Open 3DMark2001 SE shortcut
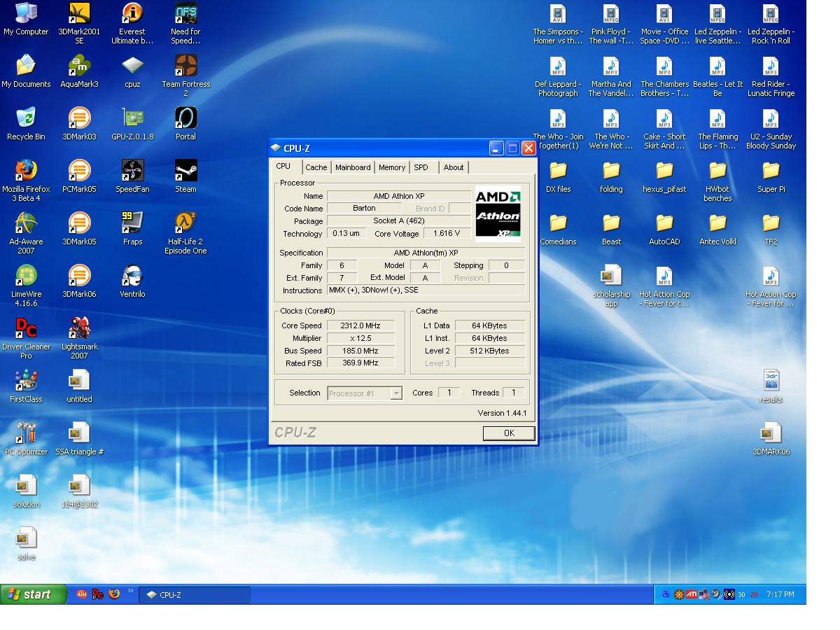Screen dimensions: 840x630 click(79, 23)
